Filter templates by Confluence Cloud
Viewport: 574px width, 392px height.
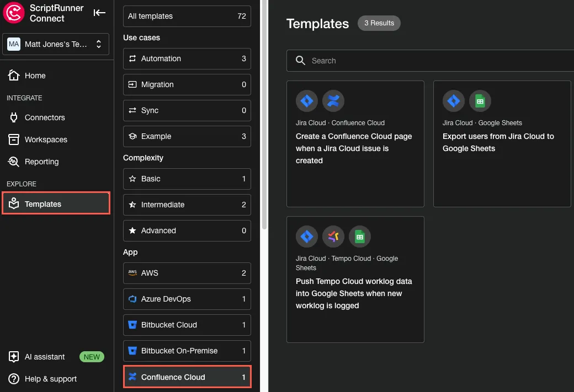[187, 377]
